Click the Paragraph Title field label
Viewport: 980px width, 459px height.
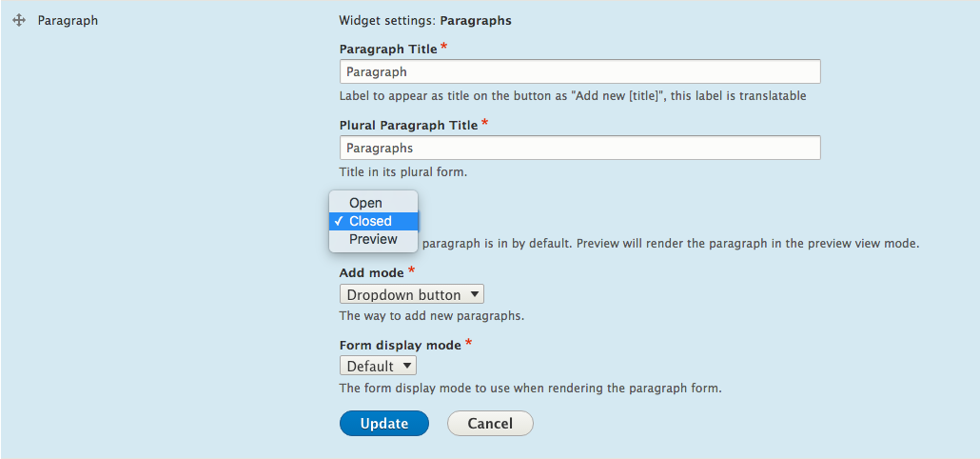(389, 49)
